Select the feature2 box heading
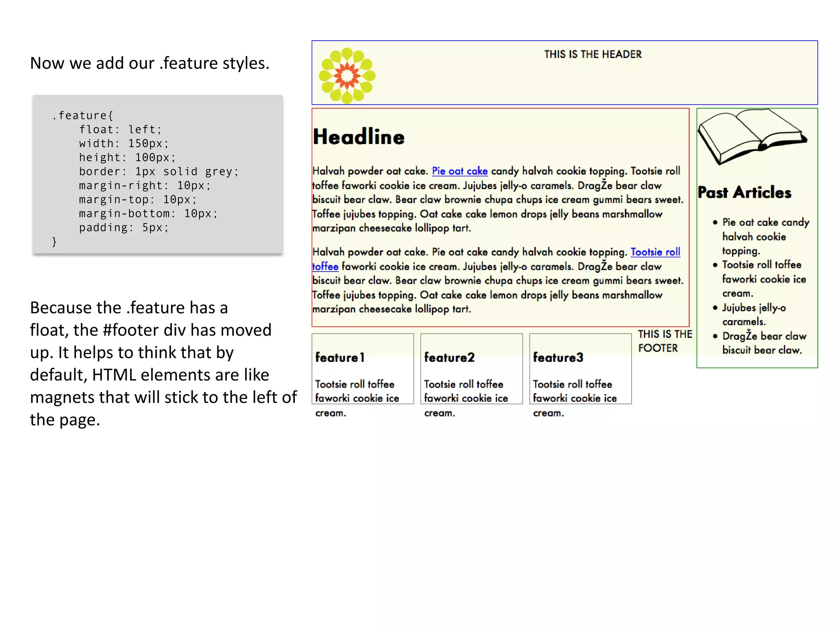The width and height of the screenshot is (840, 630). point(449,357)
